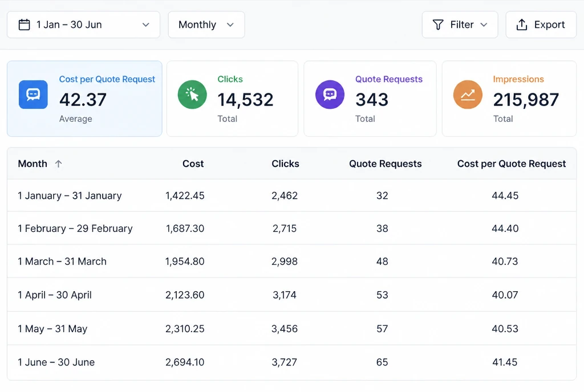The height and width of the screenshot is (392, 584).
Task: Click the funnel icon on Filter button
Action: coord(438,24)
